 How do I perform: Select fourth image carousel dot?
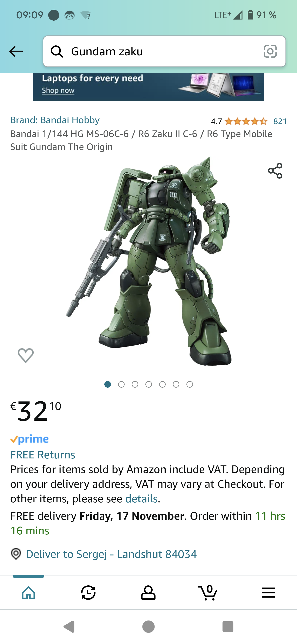click(149, 384)
